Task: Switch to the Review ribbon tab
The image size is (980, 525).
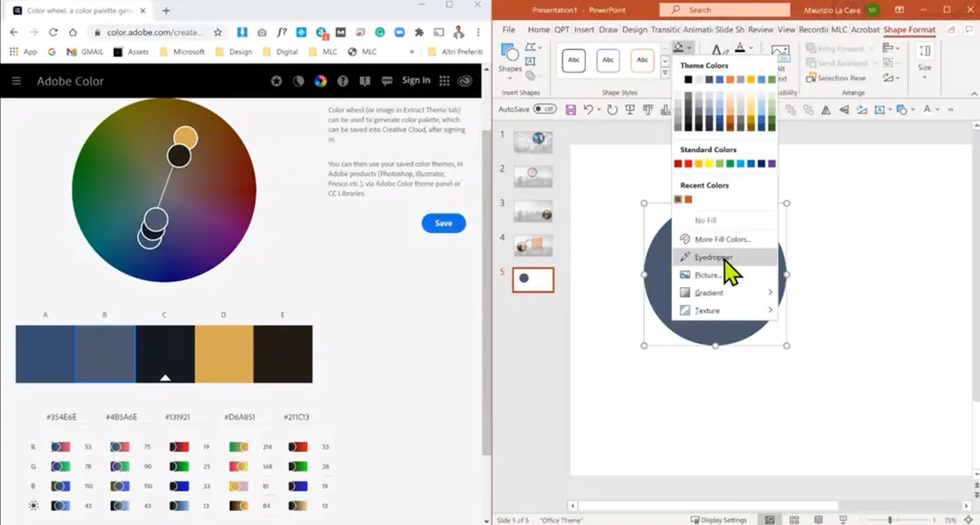Action: click(x=760, y=30)
